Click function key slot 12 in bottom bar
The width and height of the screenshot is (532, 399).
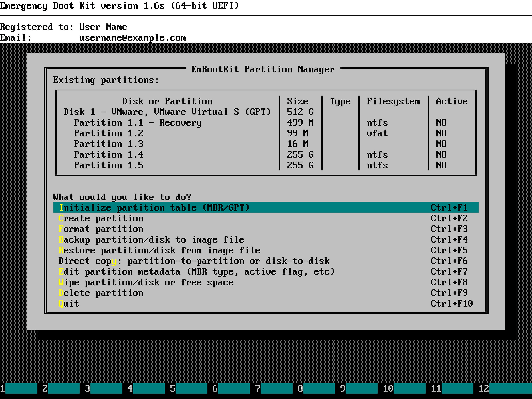point(505,388)
